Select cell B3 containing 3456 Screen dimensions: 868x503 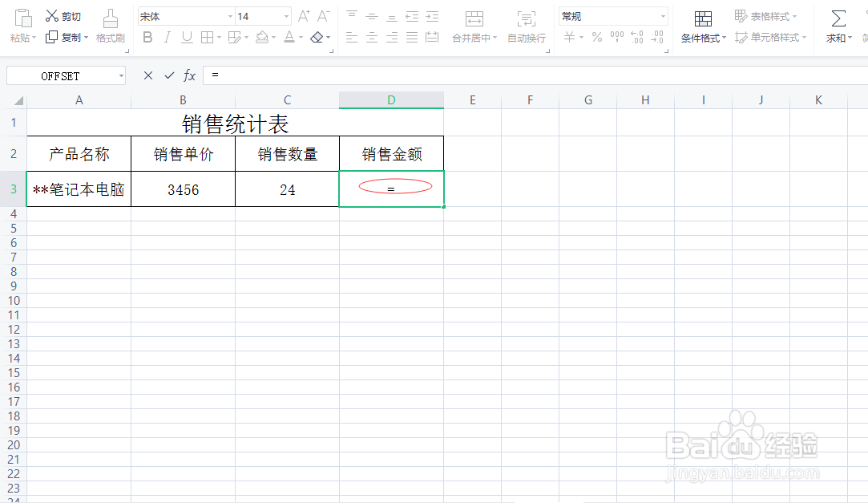point(184,189)
